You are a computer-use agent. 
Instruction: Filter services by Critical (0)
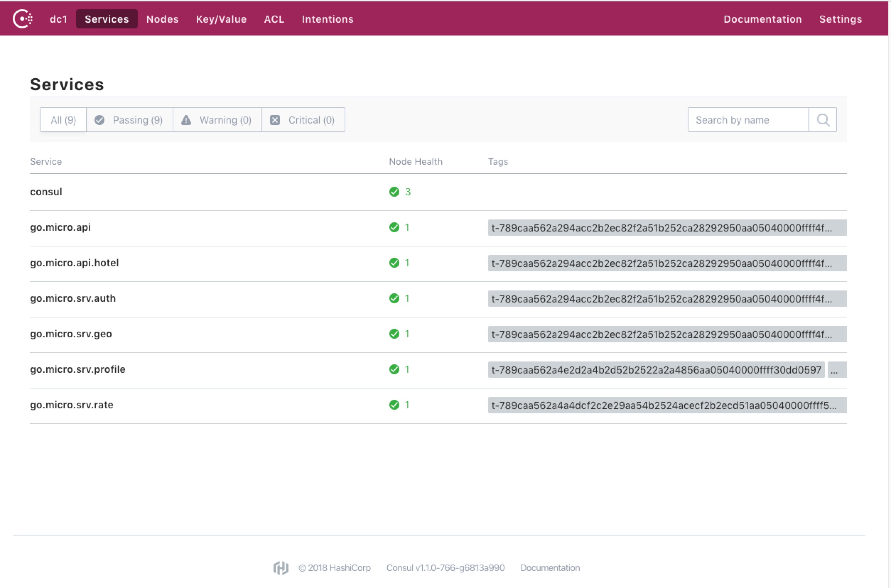pyautogui.click(x=303, y=120)
